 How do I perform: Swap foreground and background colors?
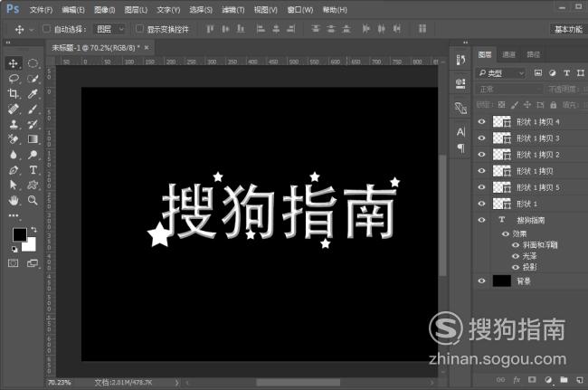(x=34, y=230)
